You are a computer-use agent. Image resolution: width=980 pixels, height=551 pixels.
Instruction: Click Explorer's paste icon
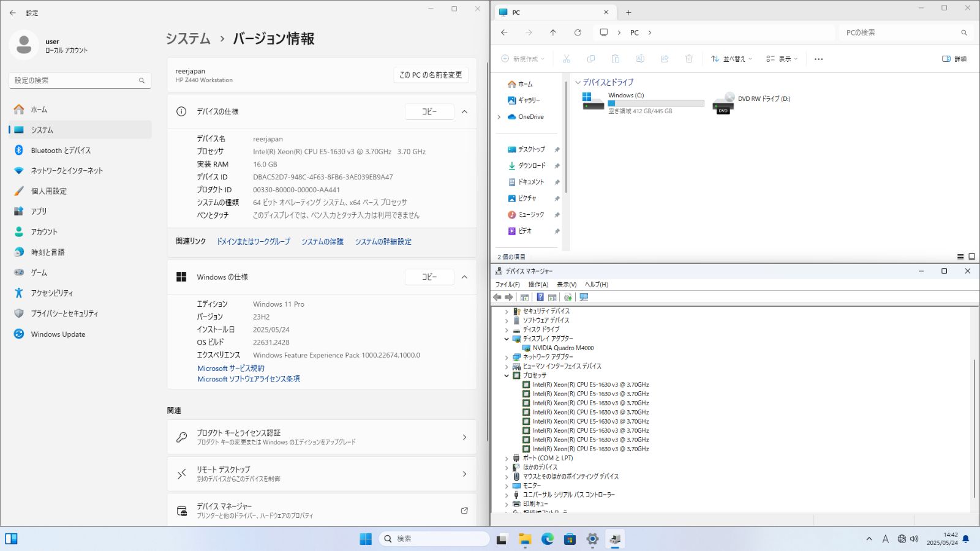tap(616, 59)
